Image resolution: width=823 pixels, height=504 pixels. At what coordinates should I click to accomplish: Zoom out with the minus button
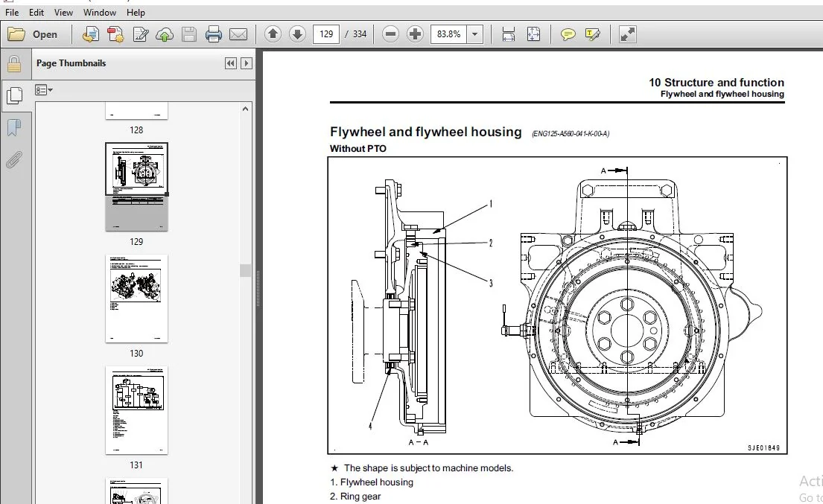(x=390, y=34)
